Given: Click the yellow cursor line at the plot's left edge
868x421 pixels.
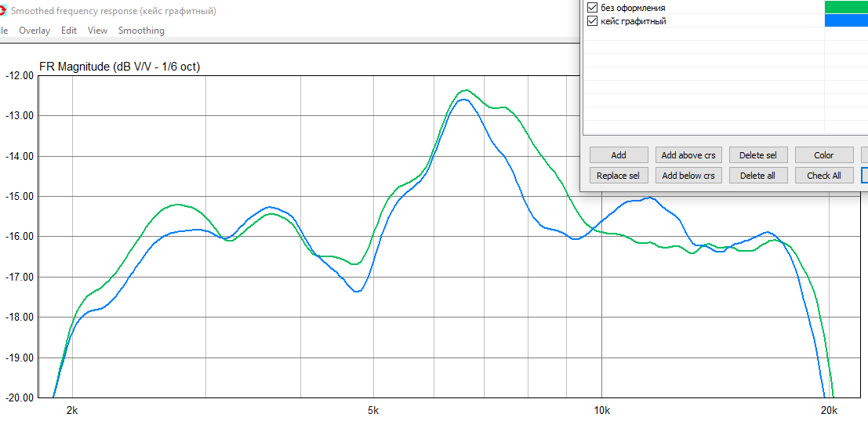Looking at the screenshot, I should click(x=39, y=237).
